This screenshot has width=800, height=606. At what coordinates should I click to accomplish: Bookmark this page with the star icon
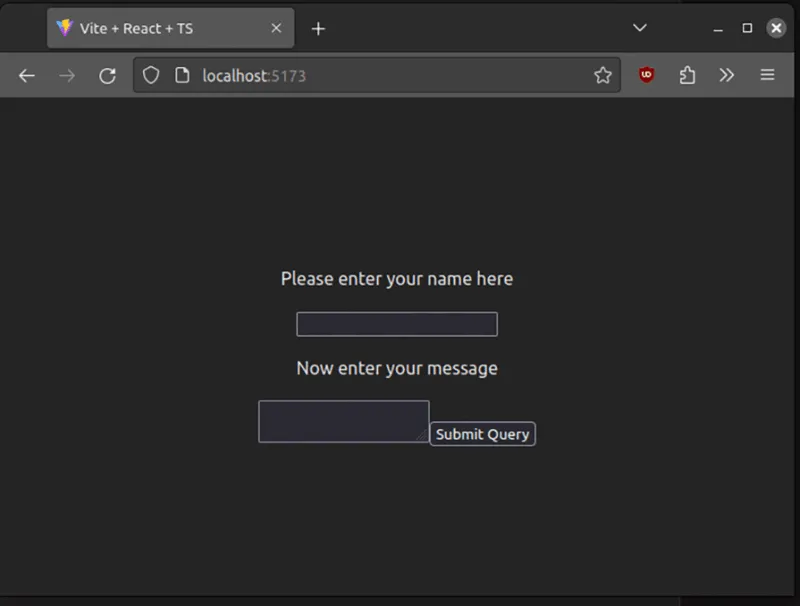603,75
